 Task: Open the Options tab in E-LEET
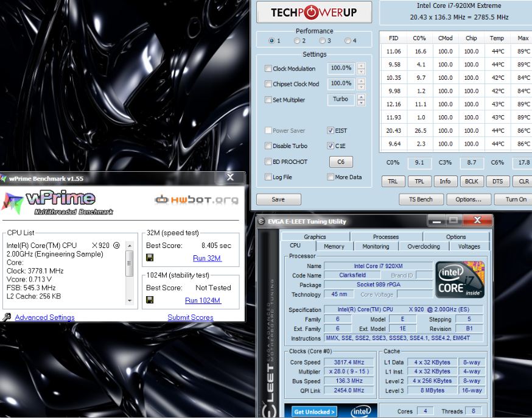[x=456, y=236]
